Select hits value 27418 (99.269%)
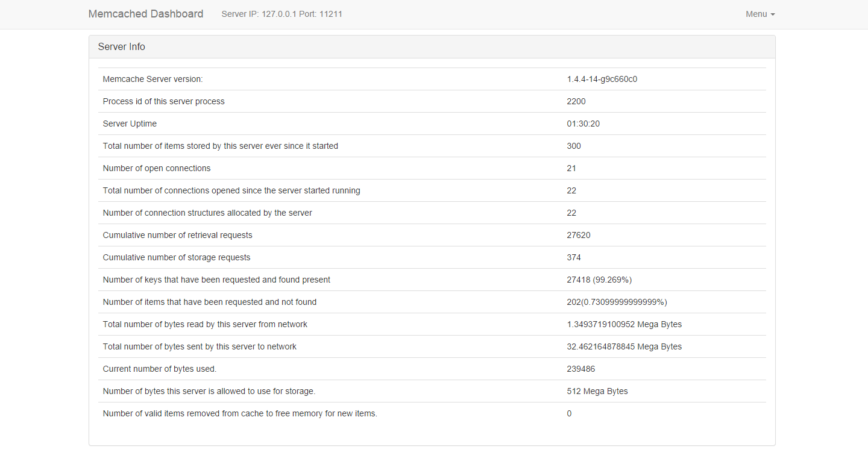This screenshot has width=868, height=476. pyautogui.click(x=599, y=280)
